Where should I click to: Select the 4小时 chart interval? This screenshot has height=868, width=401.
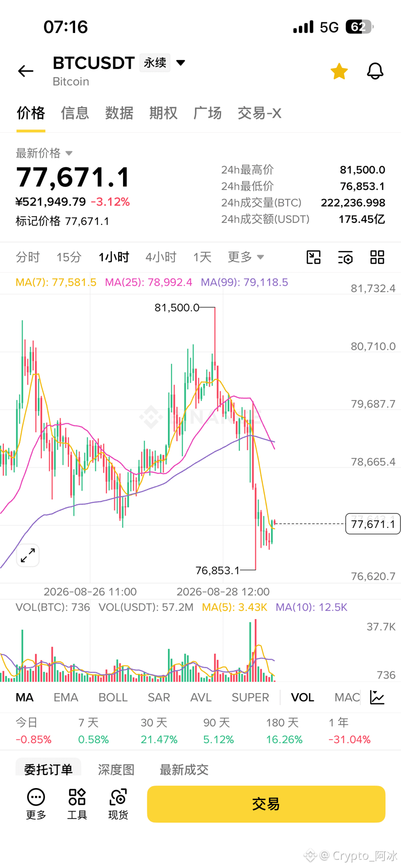[161, 257]
